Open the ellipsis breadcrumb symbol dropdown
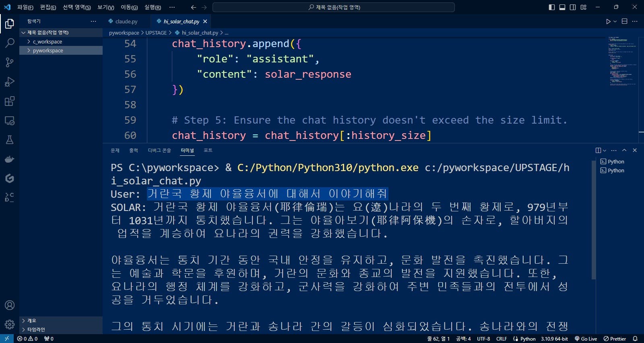 pos(227,33)
